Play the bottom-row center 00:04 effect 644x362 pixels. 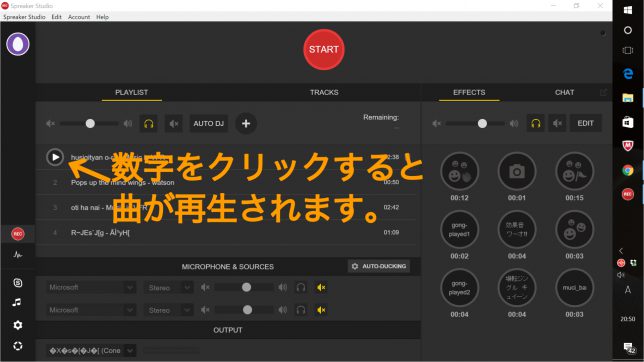tap(517, 288)
